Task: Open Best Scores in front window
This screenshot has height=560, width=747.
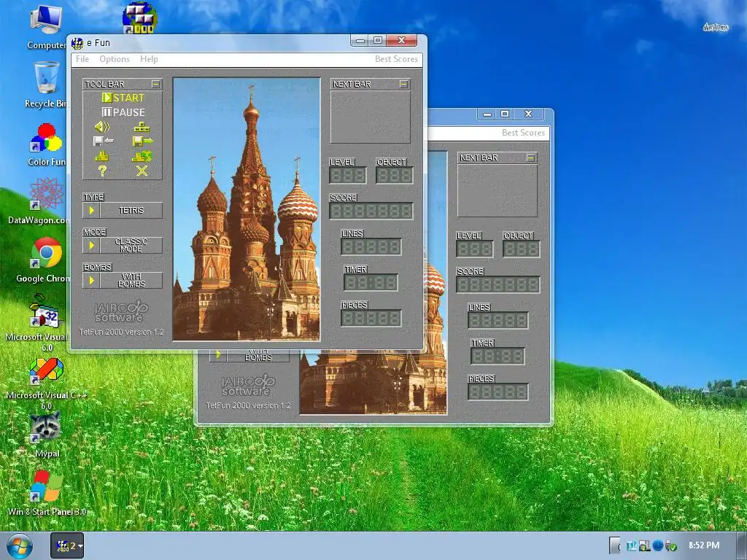Action: pos(396,59)
